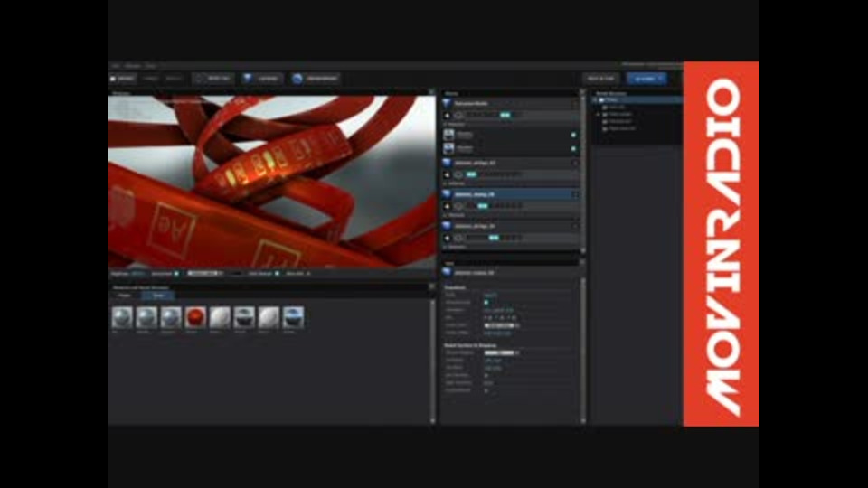The image size is (868, 488).
Task: Adjust the slider under the second edit panel heading
Action: (x=502, y=352)
